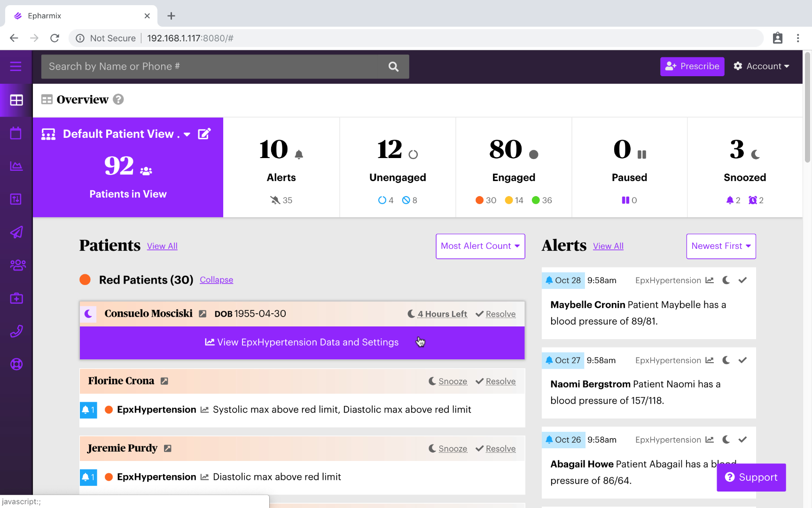The image size is (812, 508).
Task: Click Florine Crona's alert bell count badge
Action: pos(88,410)
